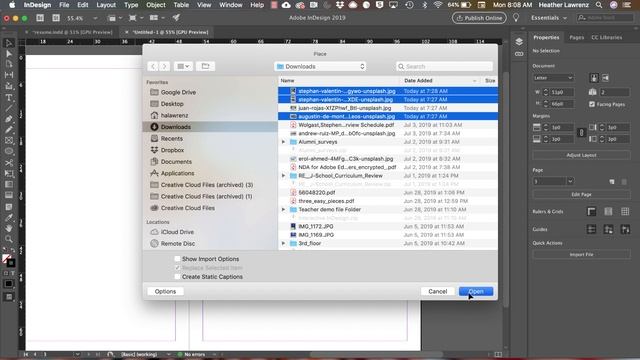Expand the RE__J-School_Curriculum_Review folder
Image resolution: width=640 pixels, height=360 pixels.
[x=283, y=176]
